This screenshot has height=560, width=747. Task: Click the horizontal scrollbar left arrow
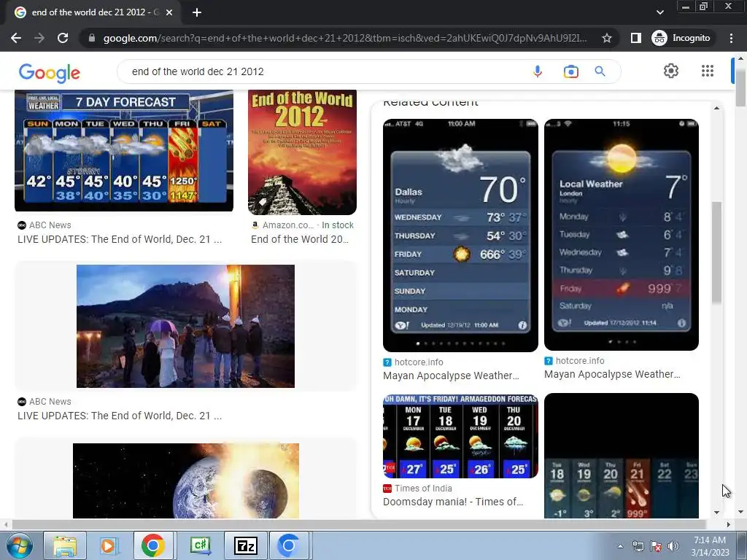(x=5, y=524)
